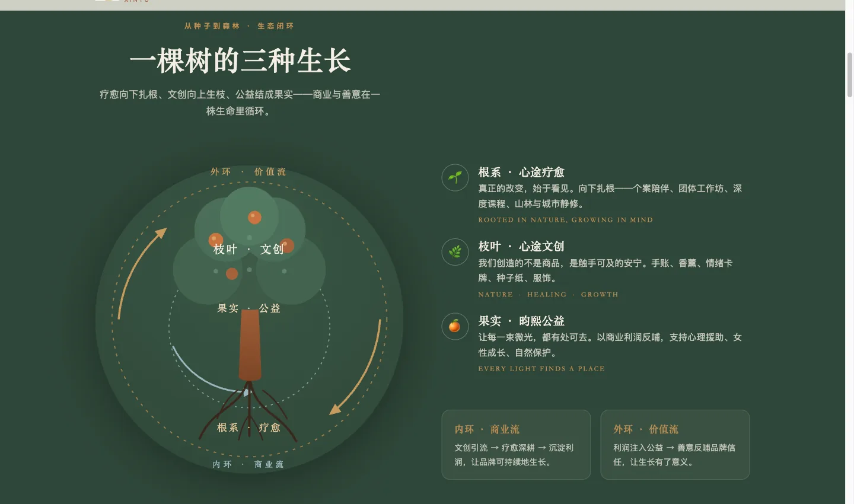This screenshot has height=504, width=854.
Task: Click the 枝叶 · 文创 label on tree
Action: click(x=248, y=249)
